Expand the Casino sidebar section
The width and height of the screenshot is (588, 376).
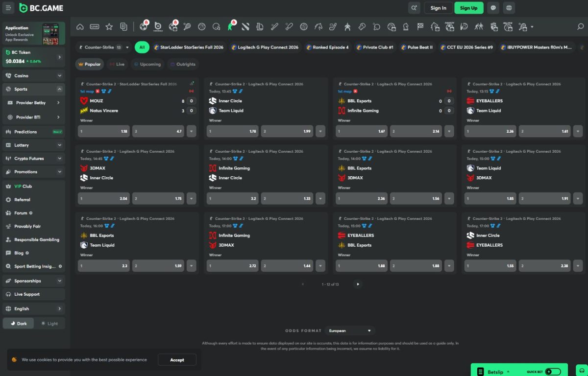(x=34, y=76)
